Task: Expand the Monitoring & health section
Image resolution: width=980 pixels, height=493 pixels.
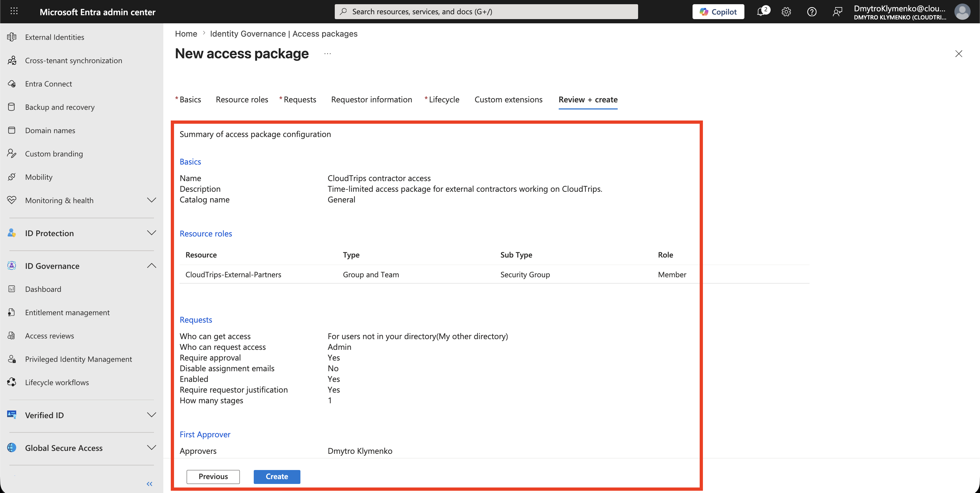Action: pyautogui.click(x=151, y=200)
